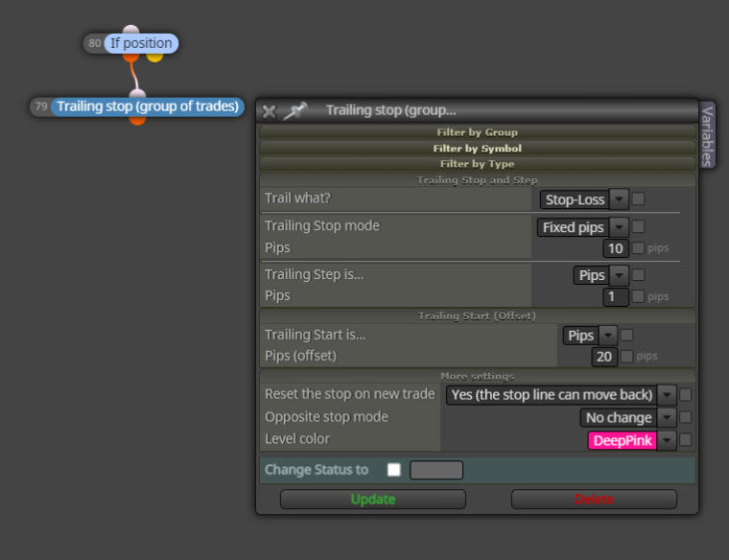Tick checkbox beside Reset the stop on new trade
The height and width of the screenshot is (560, 729).
pos(685,394)
